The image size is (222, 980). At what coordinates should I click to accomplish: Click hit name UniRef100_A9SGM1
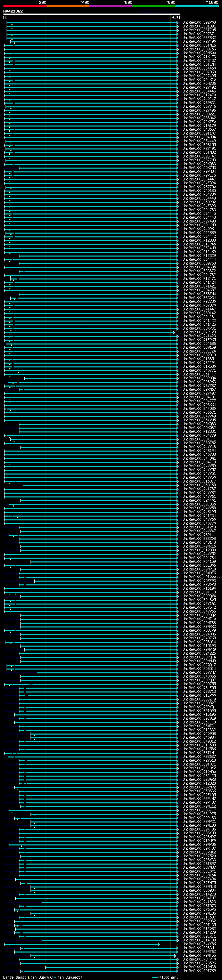[199, 948]
